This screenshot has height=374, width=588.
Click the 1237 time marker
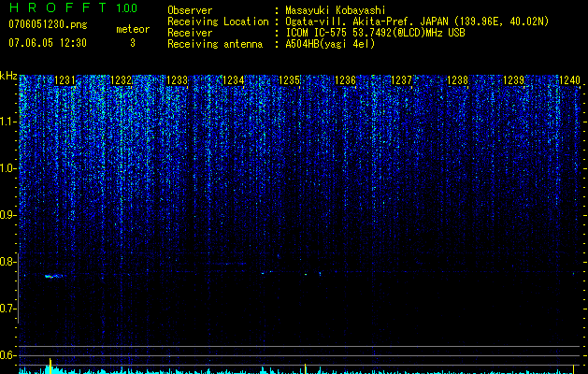[401, 80]
